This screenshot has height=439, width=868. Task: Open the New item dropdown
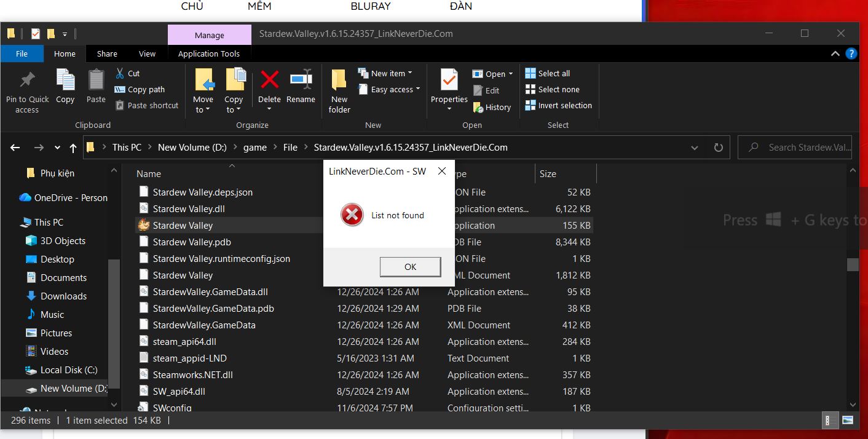(x=385, y=73)
